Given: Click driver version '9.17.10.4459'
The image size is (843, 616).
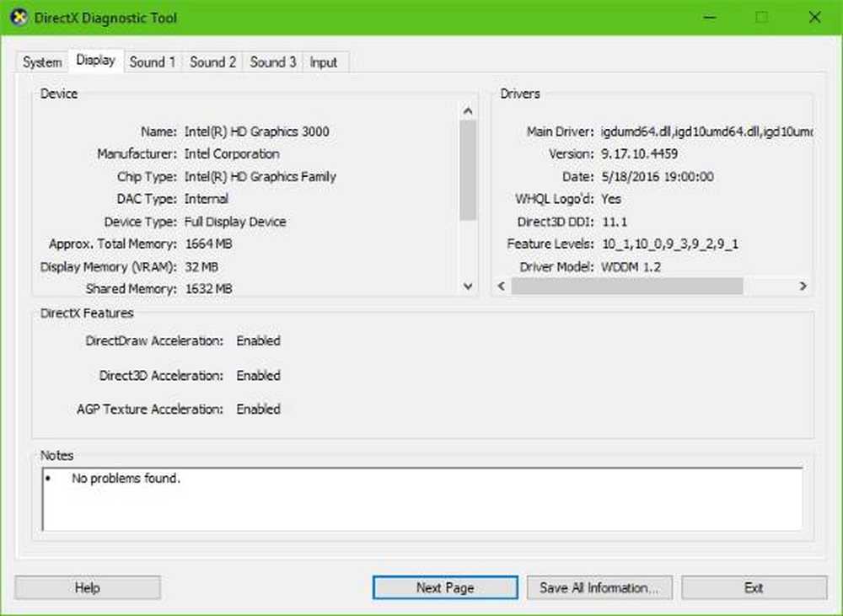Looking at the screenshot, I should click(x=639, y=154).
